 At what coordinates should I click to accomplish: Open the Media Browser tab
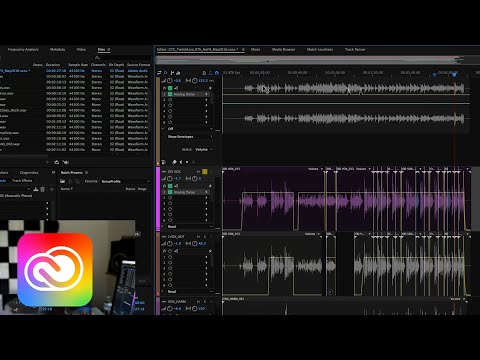(283, 49)
